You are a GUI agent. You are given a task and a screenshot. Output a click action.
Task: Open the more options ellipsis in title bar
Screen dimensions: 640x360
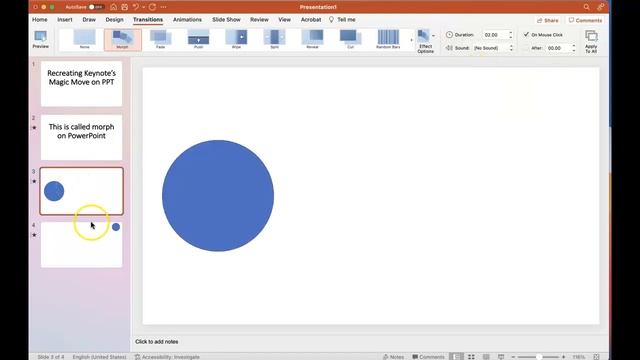pos(164,7)
